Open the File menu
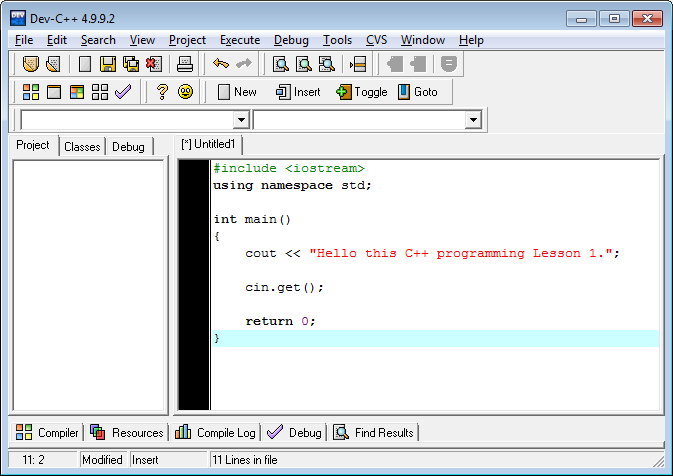This screenshot has height=476, width=673. [x=24, y=40]
